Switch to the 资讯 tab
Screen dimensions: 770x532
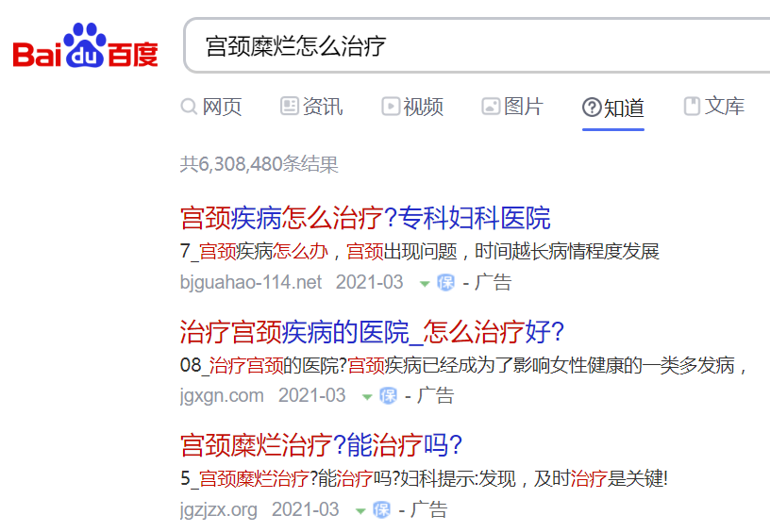coord(311,107)
